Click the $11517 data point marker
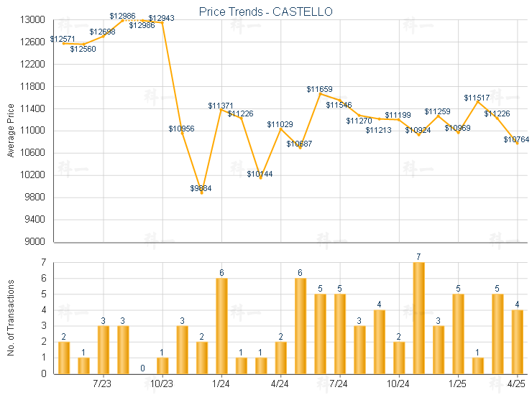 tap(477, 102)
